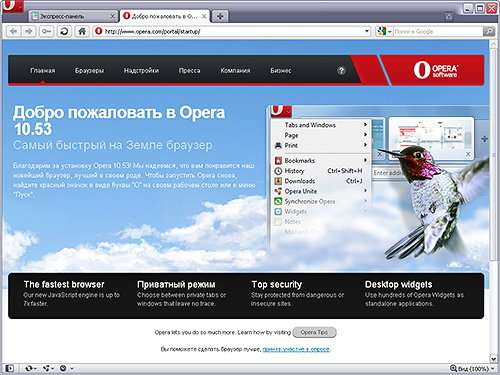The width and height of the screenshot is (500, 375).
Task: Click the Opera site badge in address bar
Action: click(x=98, y=31)
